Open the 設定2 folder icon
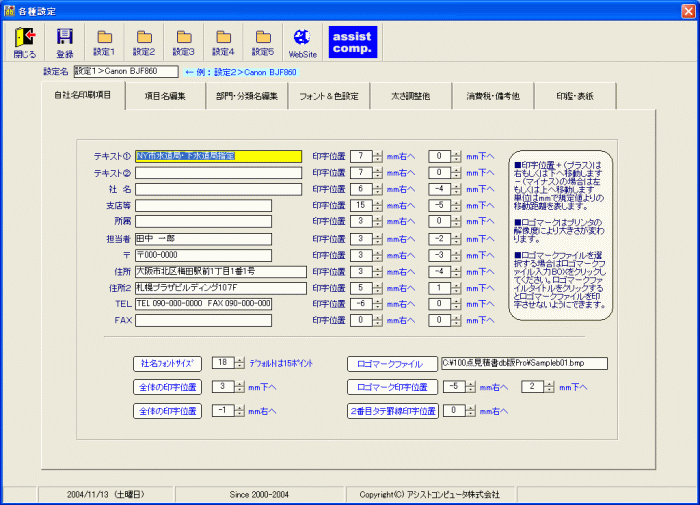The height and width of the screenshot is (505, 700). [x=144, y=42]
